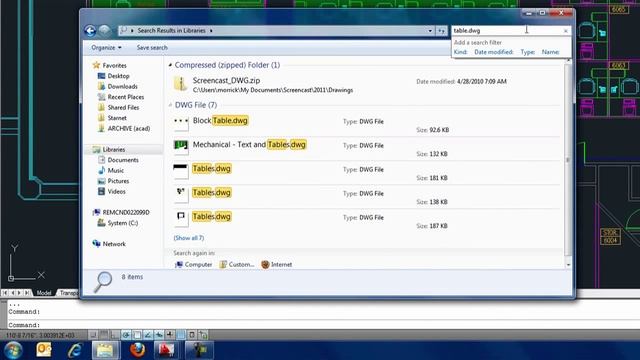Screen dimensions: 640x360
Task: Toggle Object Snap Tracking in AutoCAD status bar
Action: [148, 335]
